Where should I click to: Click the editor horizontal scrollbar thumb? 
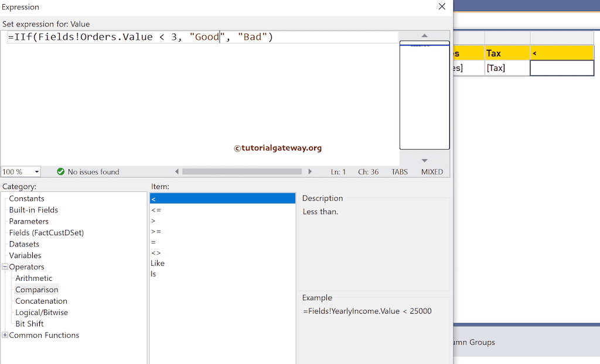point(242,171)
